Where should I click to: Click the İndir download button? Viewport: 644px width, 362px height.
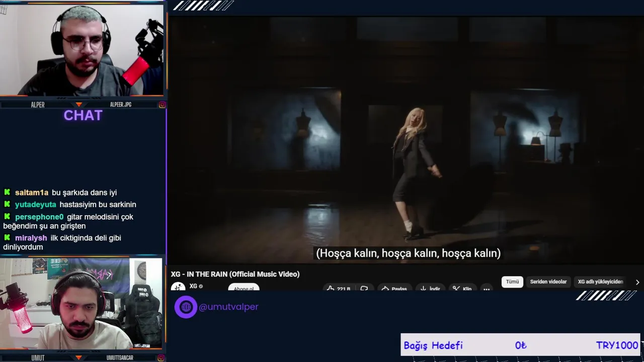pyautogui.click(x=430, y=288)
